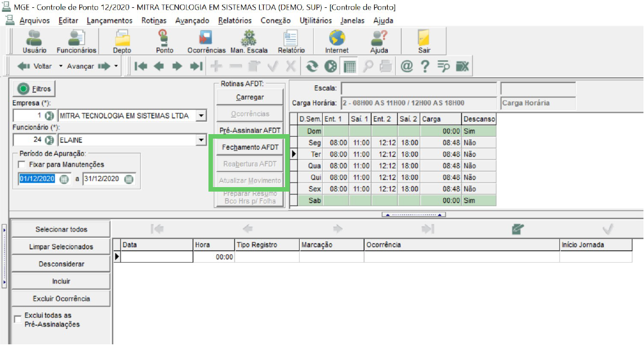Screen dimensions: 644x346
Task: Click the @ email toolbar icon
Action: click(x=407, y=66)
